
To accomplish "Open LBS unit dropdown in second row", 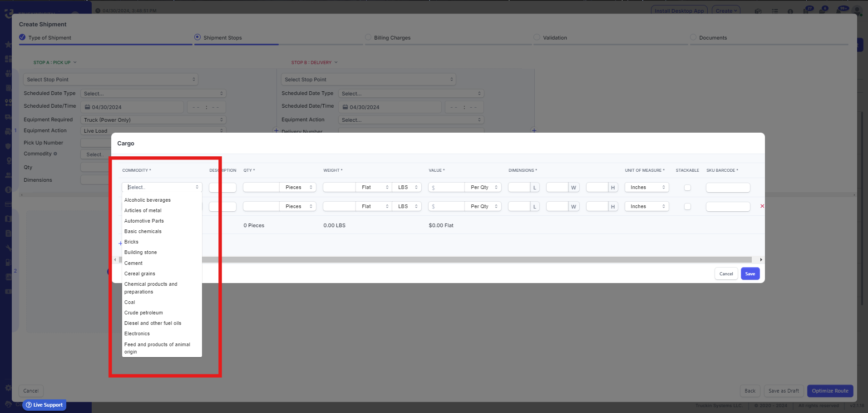I will [x=407, y=206].
